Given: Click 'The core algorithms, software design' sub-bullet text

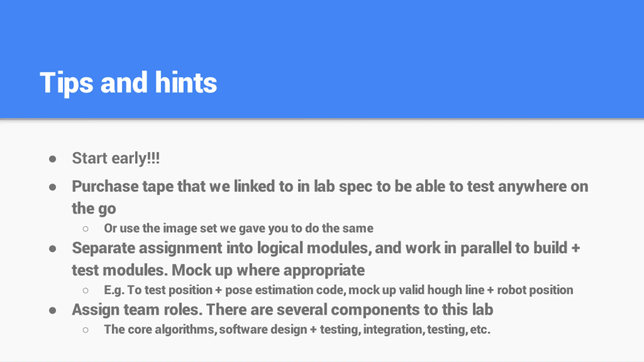Looking at the screenshot, I should click(297, 330).
